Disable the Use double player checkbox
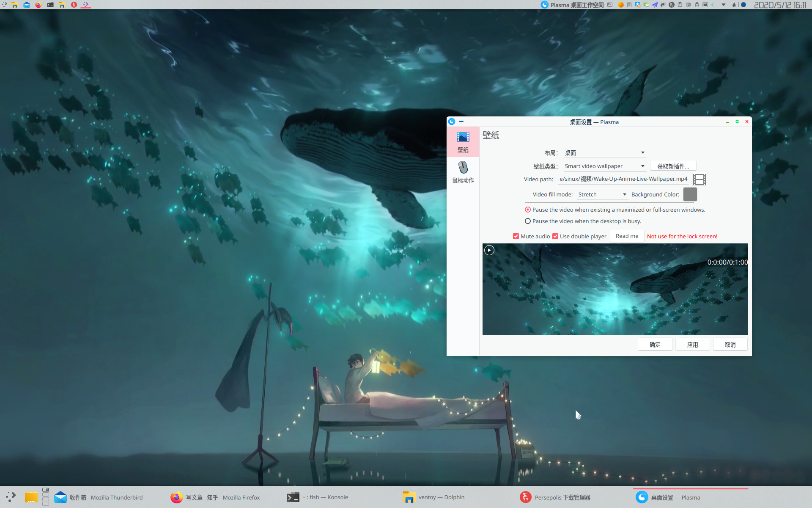Screen dimensions: 812x508 tap(555, 236)
